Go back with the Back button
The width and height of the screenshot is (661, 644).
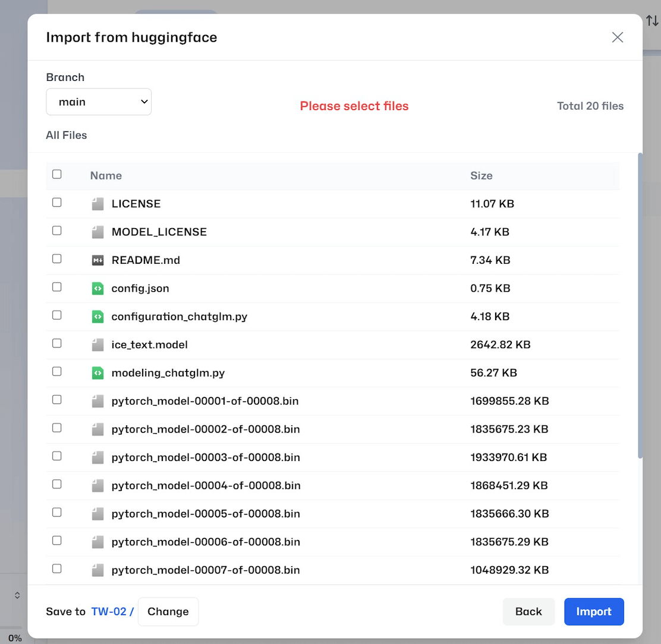click(528, 611)
